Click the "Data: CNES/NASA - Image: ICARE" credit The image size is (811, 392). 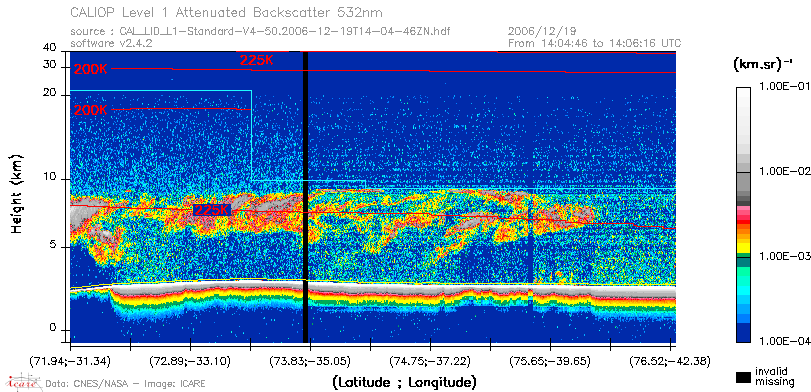125,384
